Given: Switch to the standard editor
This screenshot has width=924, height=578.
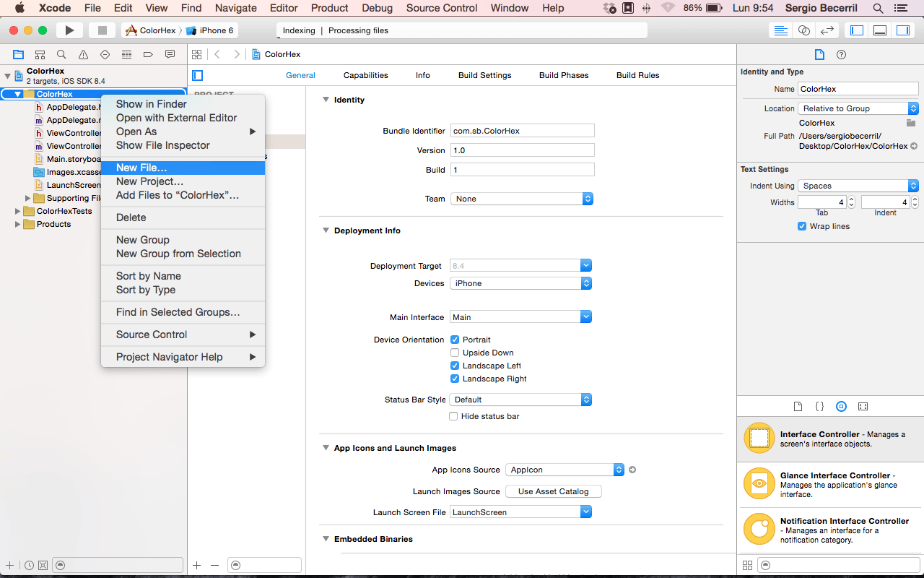Looking at the screenshot, I should click(780, 30).
